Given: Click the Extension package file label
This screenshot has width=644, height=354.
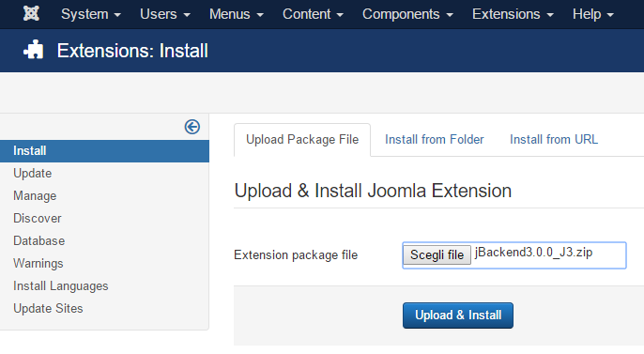Looking at the screenshot, I should click(x=296, y=255).
